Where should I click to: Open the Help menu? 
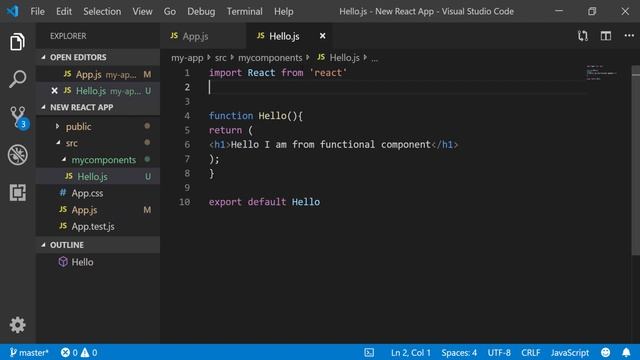point(284,11)
